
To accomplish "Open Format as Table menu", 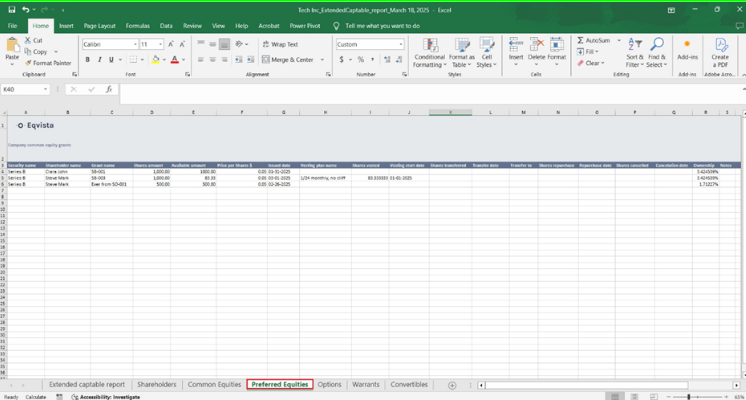I will tap(461, 52).
